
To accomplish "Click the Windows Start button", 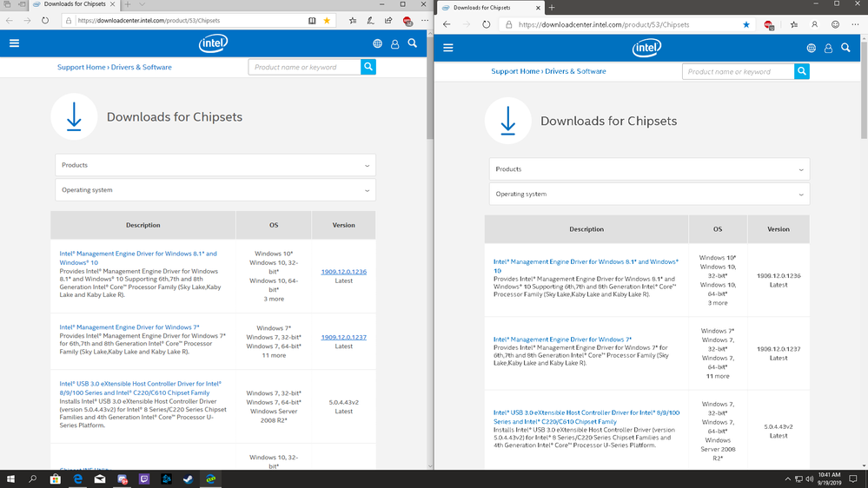I will (x=10, y=479).
